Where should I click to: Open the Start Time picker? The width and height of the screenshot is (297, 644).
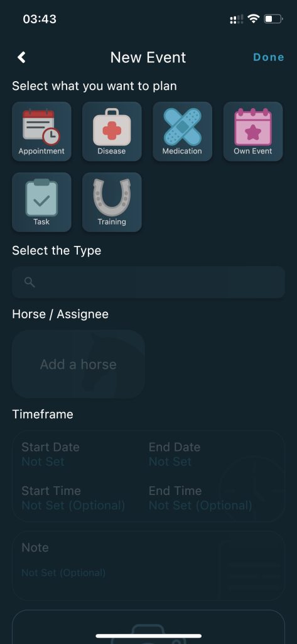click(73, 498)
